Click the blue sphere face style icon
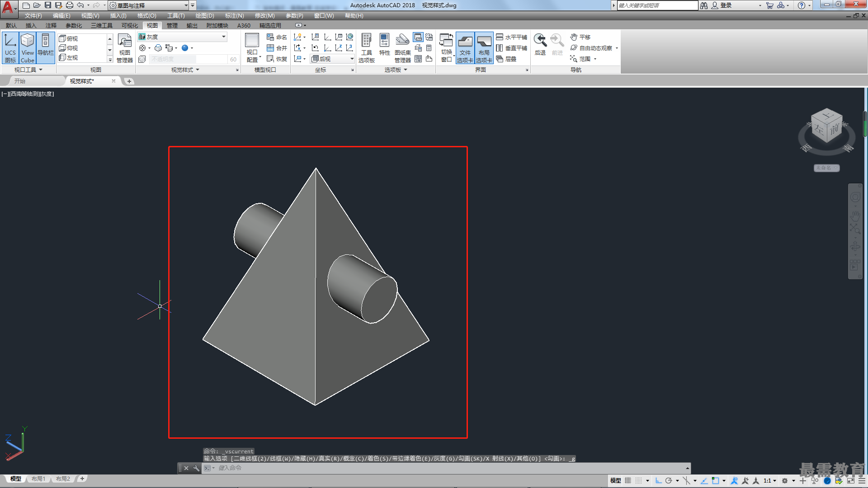Viewport: 868px width, 488px height. click(x=185, y=48)
